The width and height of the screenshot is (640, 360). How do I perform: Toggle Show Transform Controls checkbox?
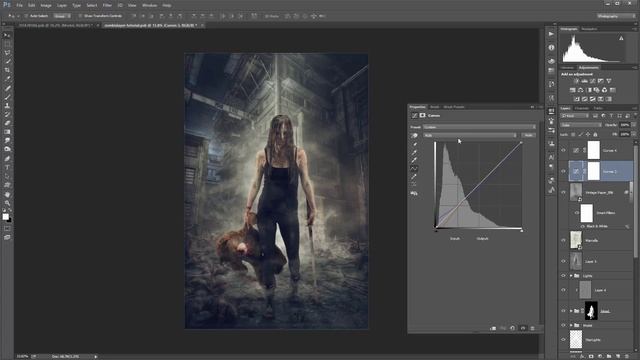pos(80,16)
